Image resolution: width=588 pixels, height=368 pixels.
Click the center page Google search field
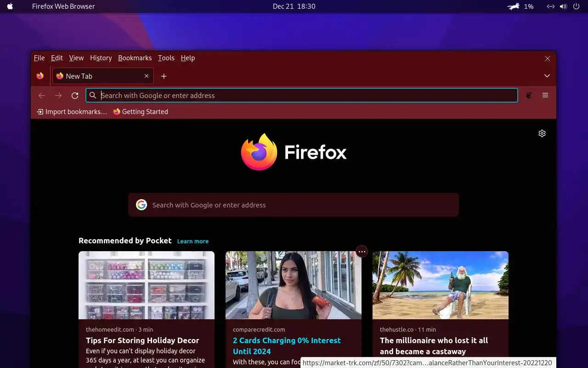click(x=294, y=205)
